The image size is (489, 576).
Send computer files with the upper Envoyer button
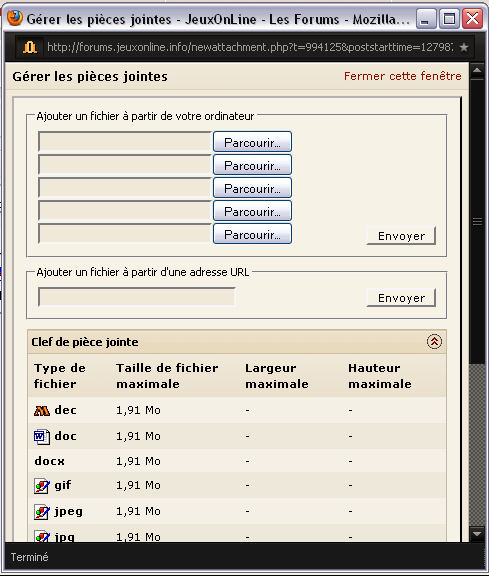pyautogui.click(x=401, y=236)
